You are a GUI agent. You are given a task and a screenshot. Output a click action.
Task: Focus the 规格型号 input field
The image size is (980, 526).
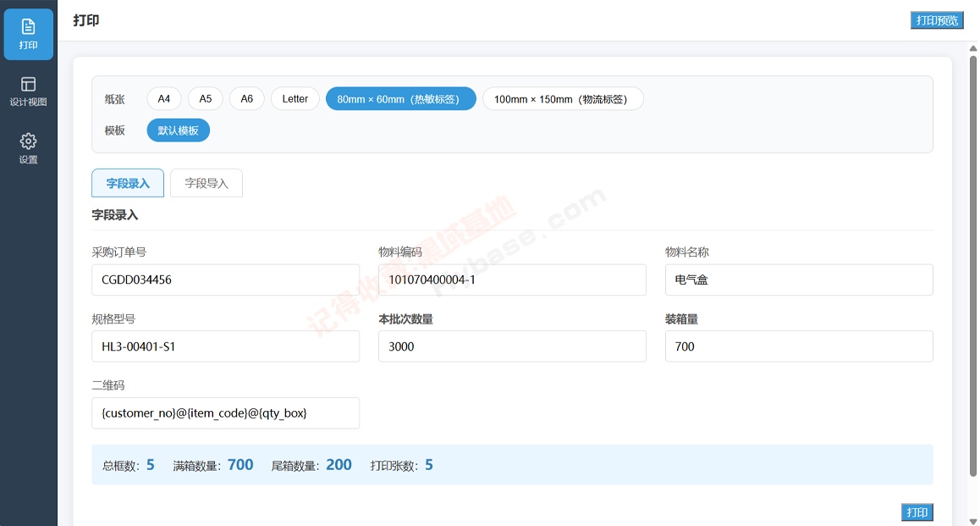coord(226,346)
